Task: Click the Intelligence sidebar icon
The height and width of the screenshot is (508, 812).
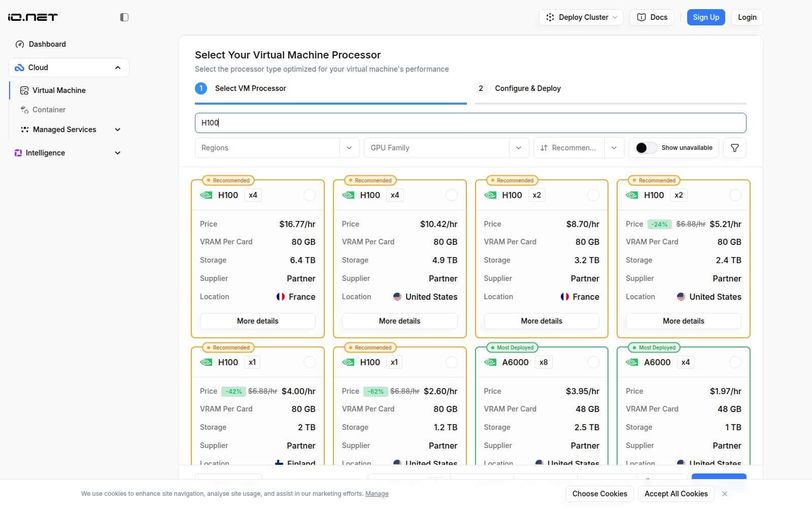Action: point(18,153)
